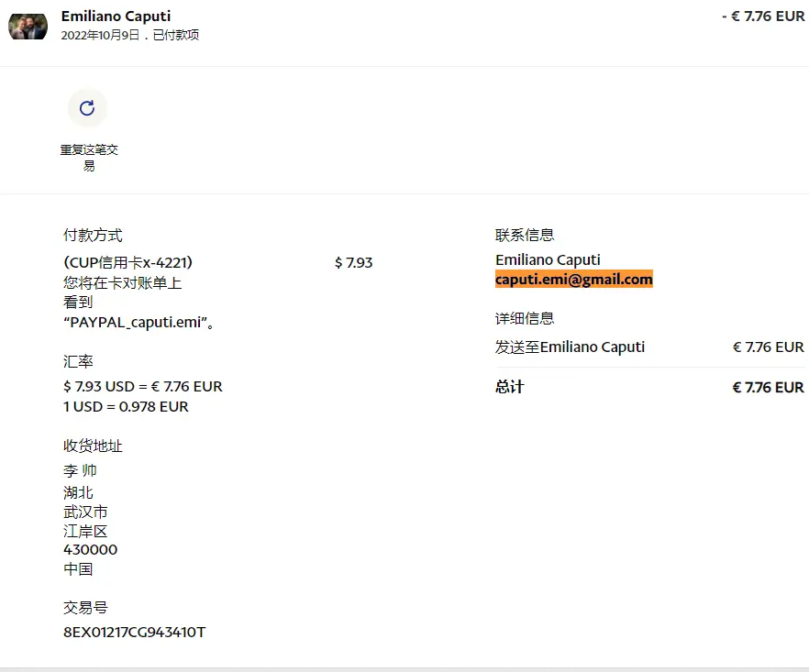Open Emiliano Caputi's profile photo thumbnail
Image resolution: width=809 pixels, height=672 pixels.
(x=28, y=27)
